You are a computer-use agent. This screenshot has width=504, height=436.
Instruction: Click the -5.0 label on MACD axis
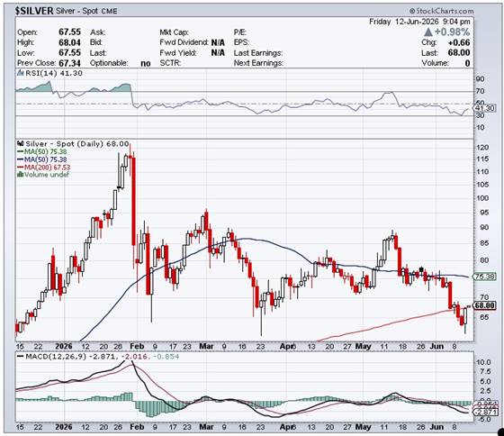coord(484,419)
